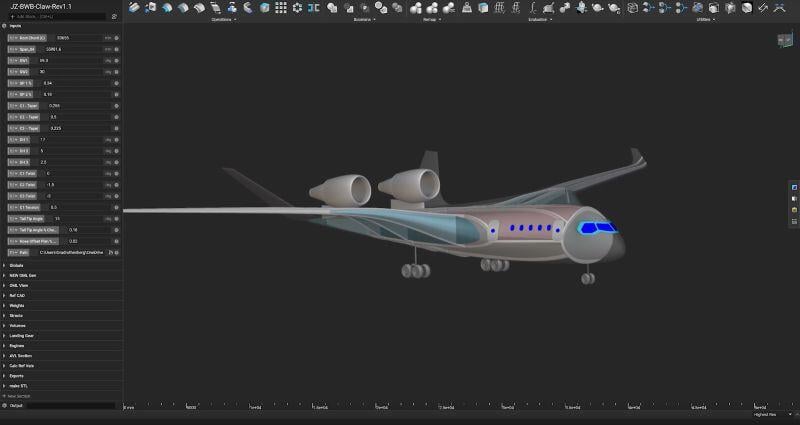The width and height of the screenshot is (800, 425).
Task: Click the 3x3 grid array tool icon
Action: pos(281,8)
